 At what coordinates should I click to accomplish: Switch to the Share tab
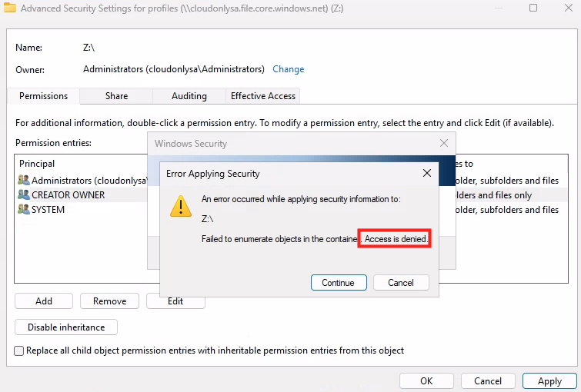117,96
